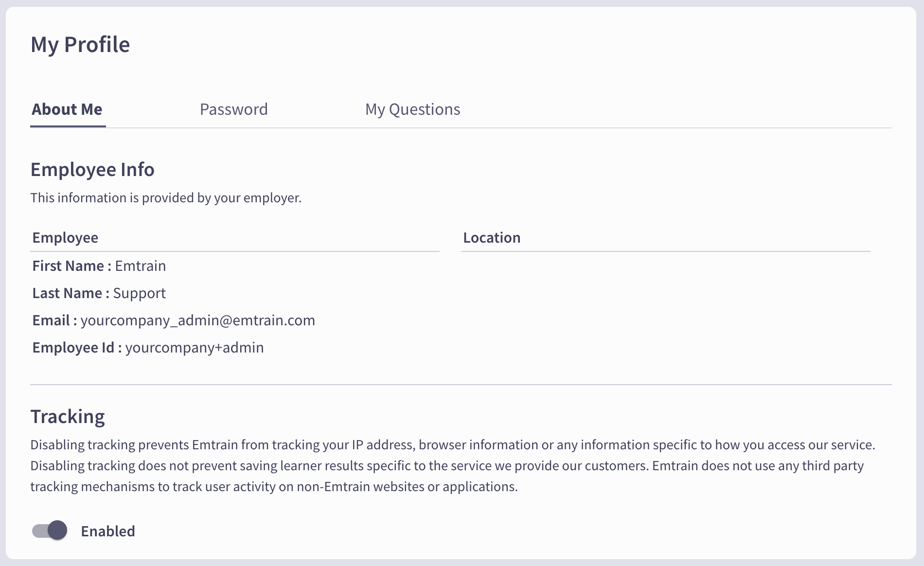Image resolution: width=924 pixels, height=566 pixels.
Task: Click the My Profile page heading
Action: [80, 45]
